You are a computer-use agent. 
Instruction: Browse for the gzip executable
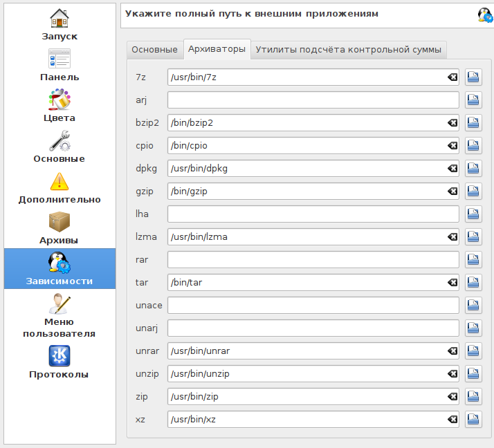point(473,191)
